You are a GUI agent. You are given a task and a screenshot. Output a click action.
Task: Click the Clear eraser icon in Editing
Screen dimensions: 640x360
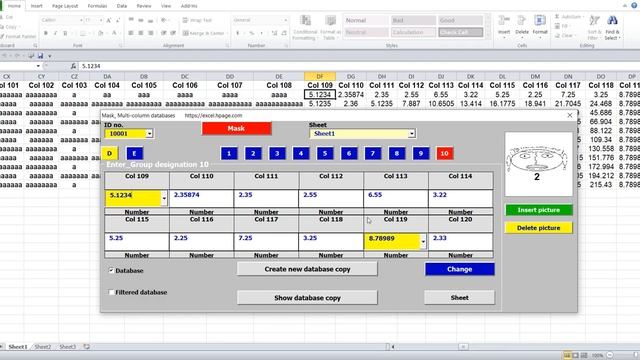[558, 36]
